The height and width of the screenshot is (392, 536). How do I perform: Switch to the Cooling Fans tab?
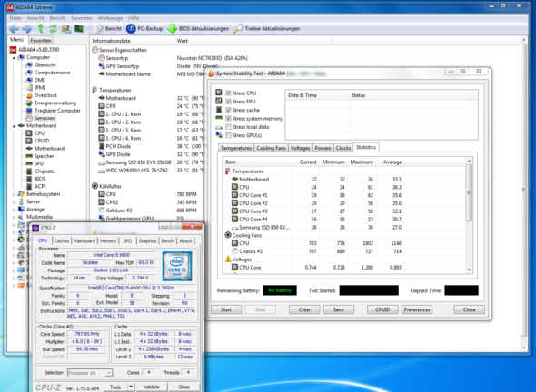(271, 148)
